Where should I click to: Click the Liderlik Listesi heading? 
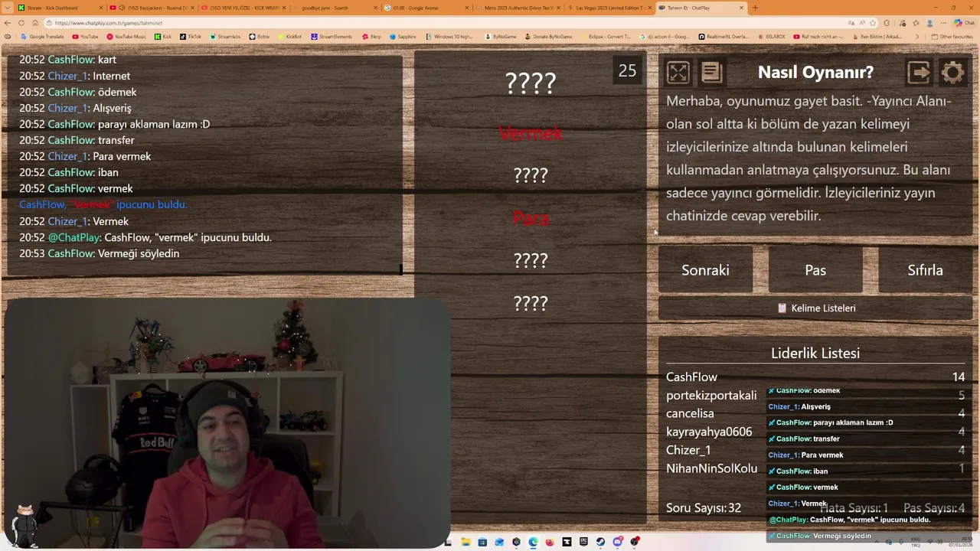(815, 353)
